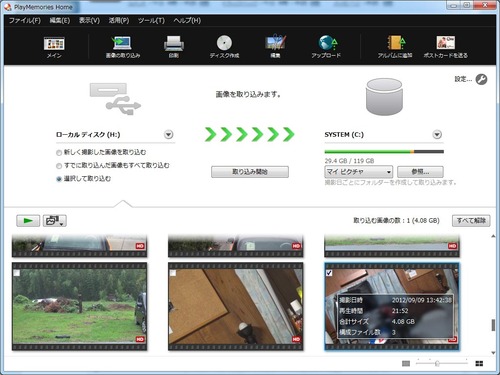This screenshot has height=375, width=500.
Task: Expand the ローカル ディスク (H:) source dropdown
Action: pyautogui.click(x=169, y=135)
